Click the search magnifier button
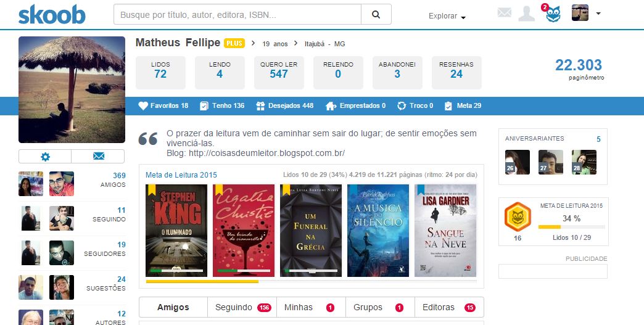The image size is (644, 325). [376, 15]
